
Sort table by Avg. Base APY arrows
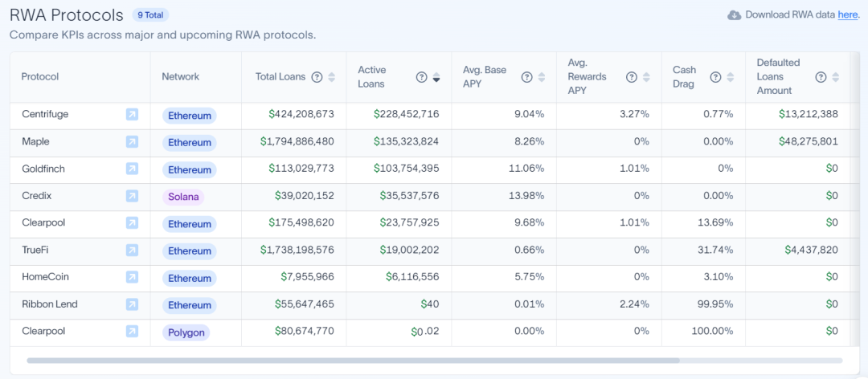(x=542, y=77)
